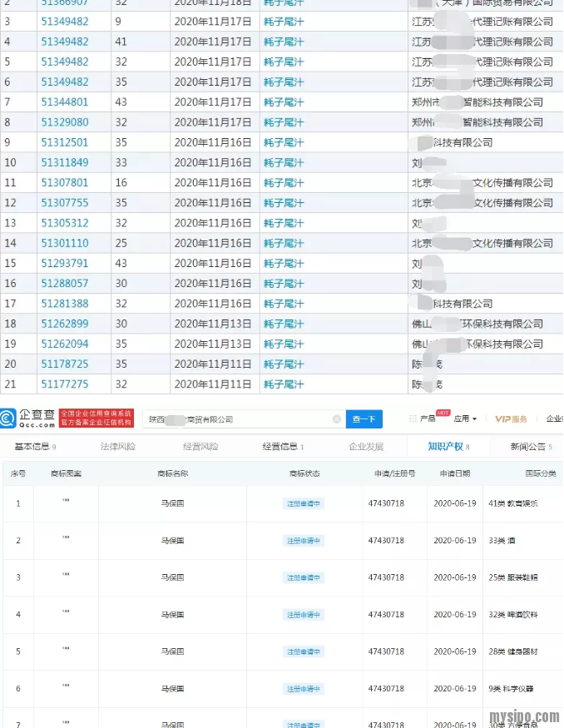Switch to the 基本信息 tab
This screenshot has width=564, height=728.
pyautogui.click(x=33, y=447)
